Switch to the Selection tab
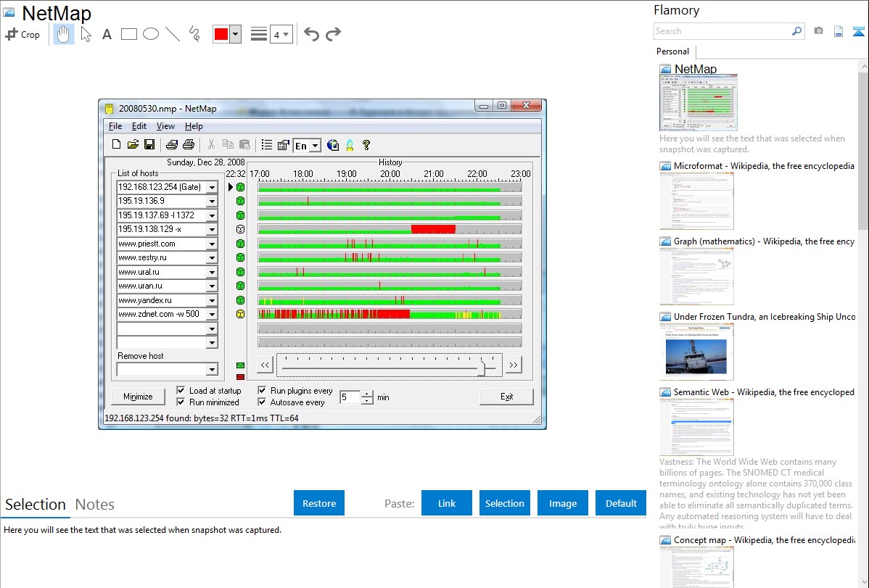 coord(36,505)
